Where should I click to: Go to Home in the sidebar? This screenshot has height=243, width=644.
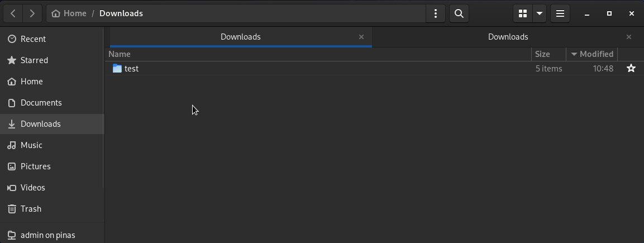(52, 81)
